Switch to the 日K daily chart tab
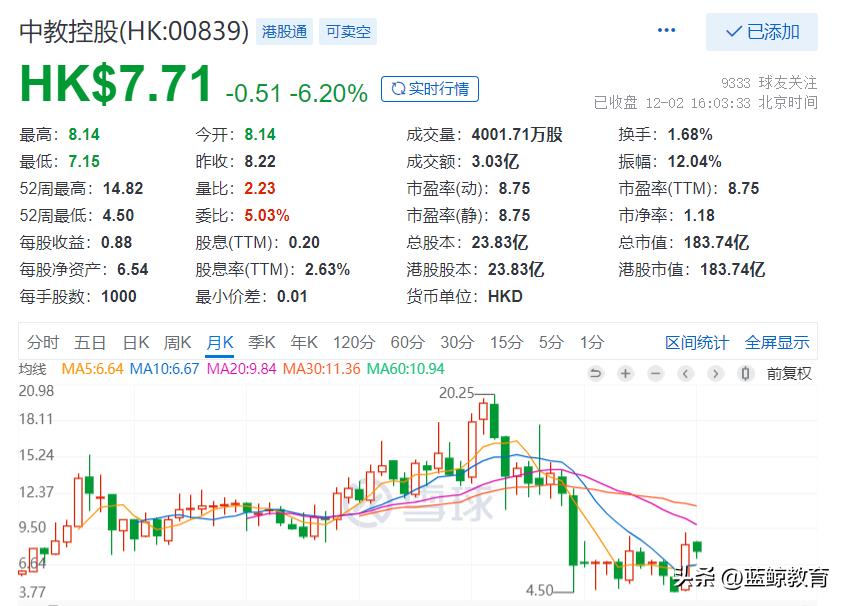Image resolution: width=847 pixels, height=606 pixels. [x=136, y=342]
